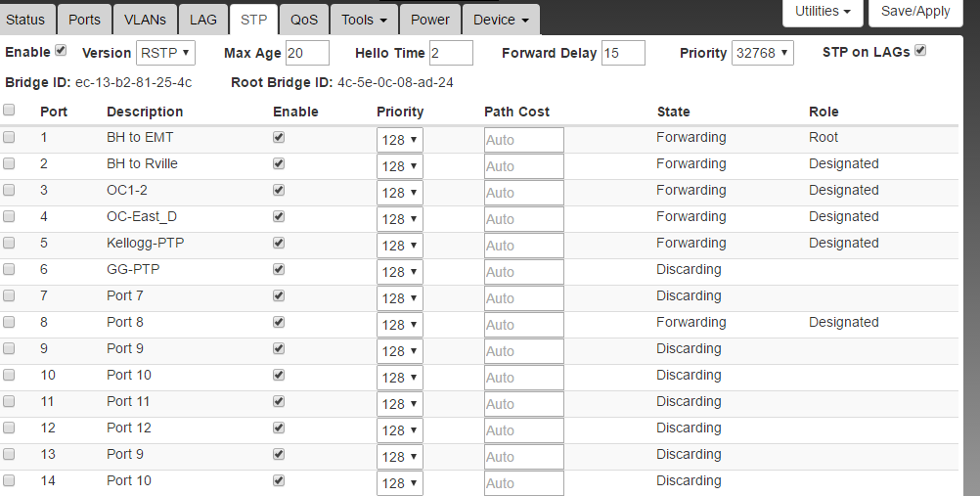This screenshot has height=496, width=980.
Task: Toggle the global STP Enable checkbox
Action: [62, 50]
